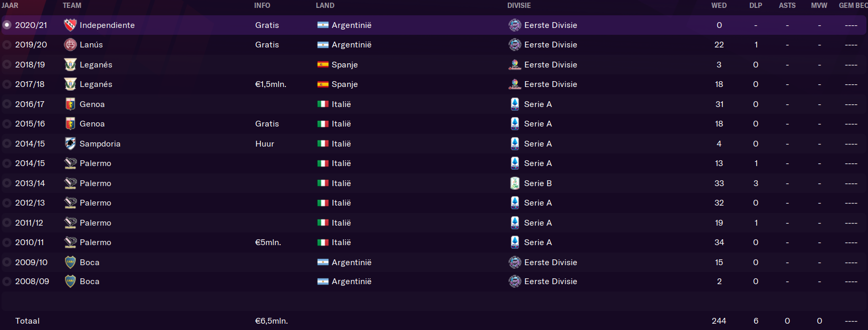Click the Serie B league logo icon
The width and height of the screenshot is (868, 330).
pos(515,183)
